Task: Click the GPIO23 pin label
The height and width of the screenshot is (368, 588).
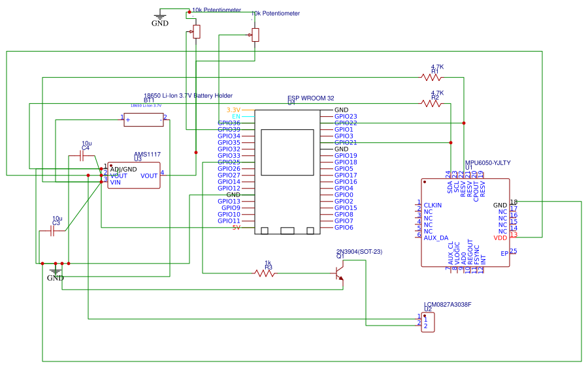Action: 346,116
